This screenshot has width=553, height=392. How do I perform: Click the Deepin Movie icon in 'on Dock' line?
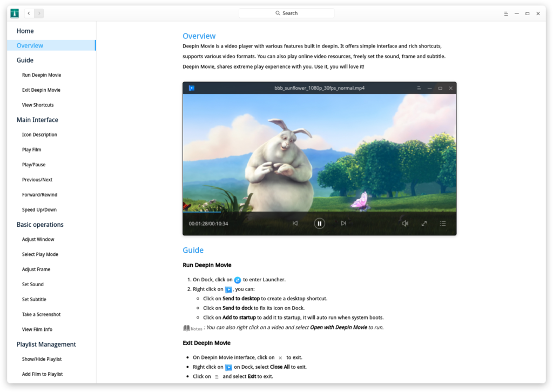pyautogui.click(x=228, y=367)
